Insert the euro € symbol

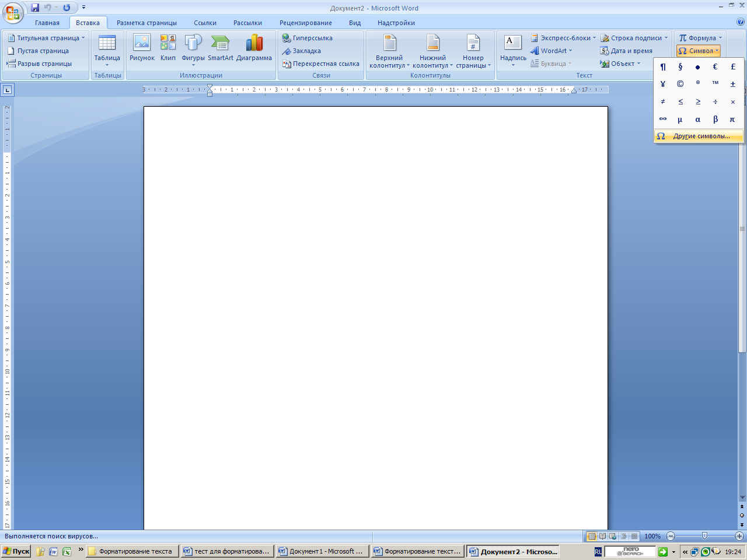715,67
